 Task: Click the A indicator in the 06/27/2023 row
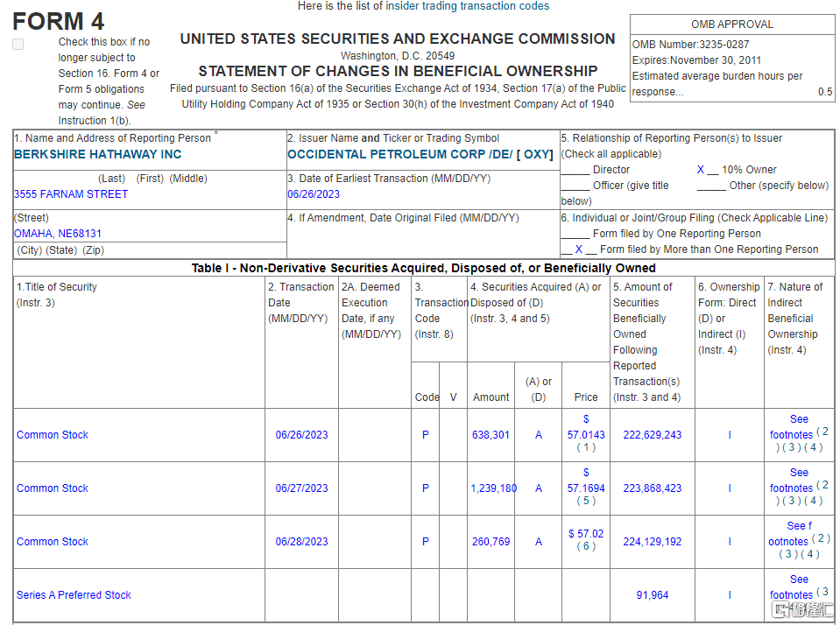(539, 488)
